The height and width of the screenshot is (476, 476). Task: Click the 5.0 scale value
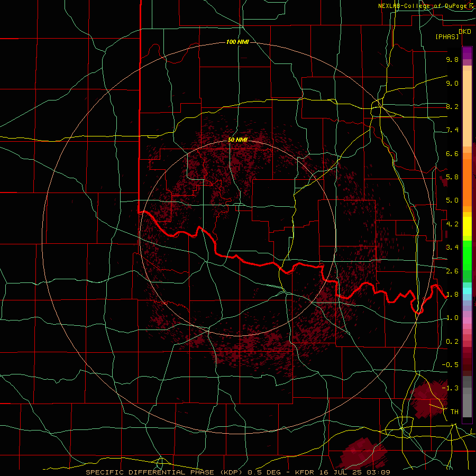pyautogui.click(x=452, y=200)
